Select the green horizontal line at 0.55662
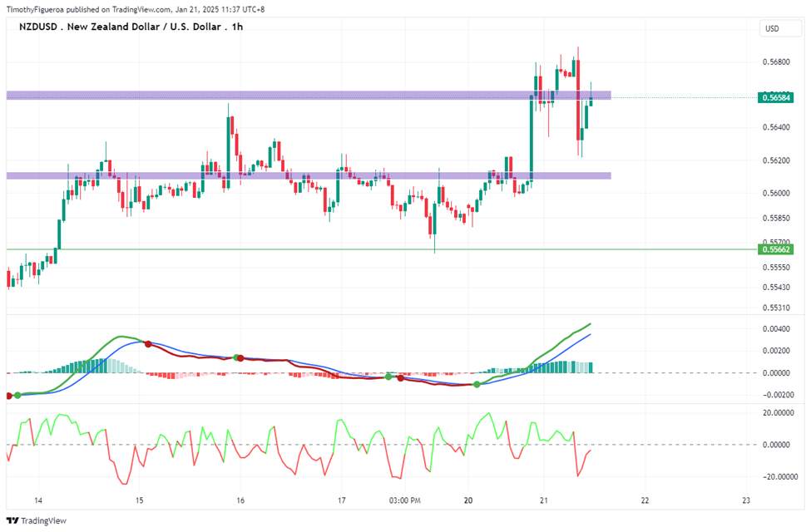811x532 pixels. 382,249
